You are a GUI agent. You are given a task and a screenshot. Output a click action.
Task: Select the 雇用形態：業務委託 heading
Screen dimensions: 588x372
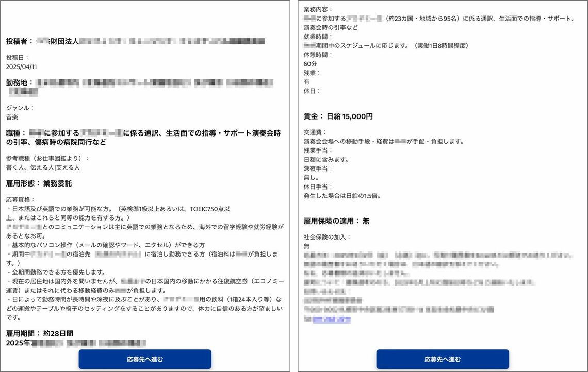(x=39, y=183)
